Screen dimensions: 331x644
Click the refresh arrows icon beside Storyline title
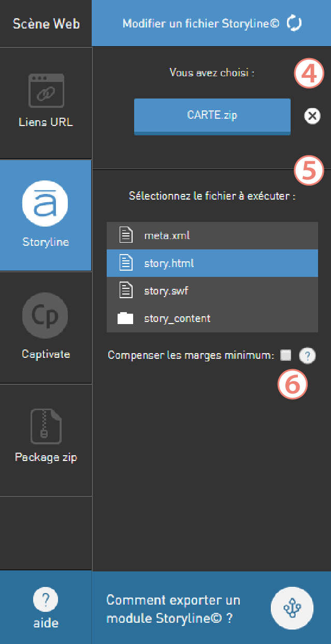click(x=294, y=23)
